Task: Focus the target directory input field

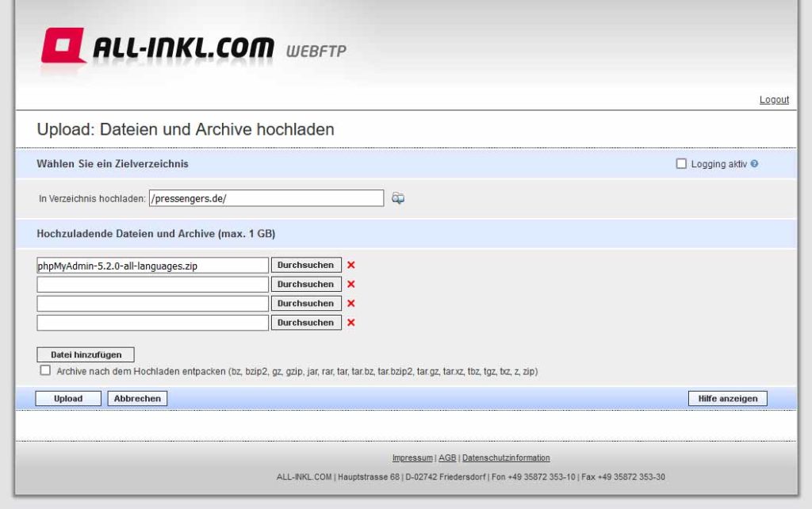Action: [x=266, y=198]
